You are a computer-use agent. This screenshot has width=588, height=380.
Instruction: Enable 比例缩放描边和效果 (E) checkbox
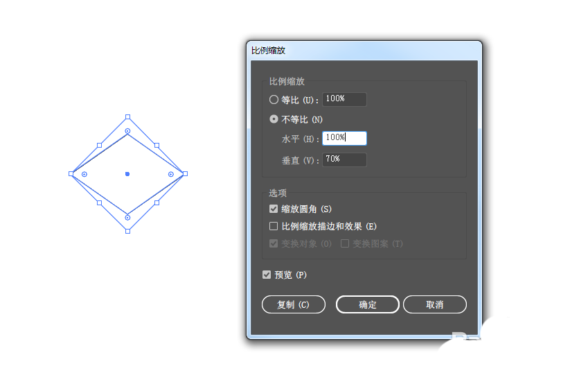[274, 226]
